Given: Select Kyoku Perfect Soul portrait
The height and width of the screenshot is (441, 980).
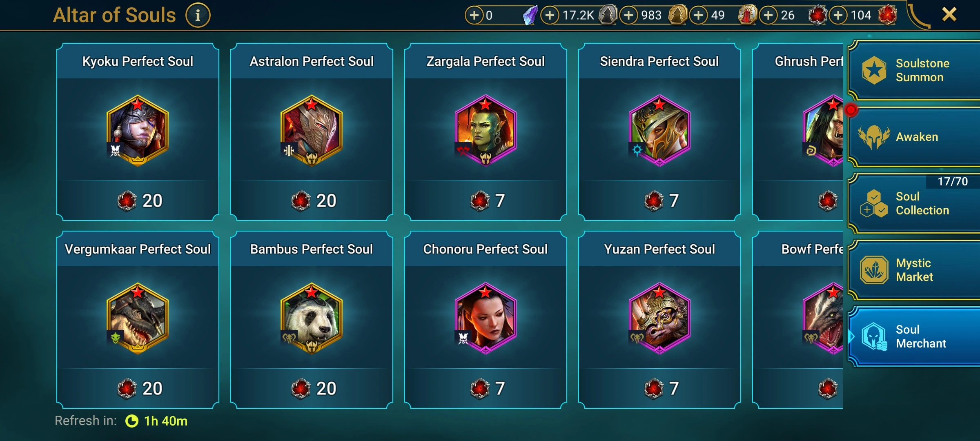Looking at the screenshot, I should [x=138, y=131].
